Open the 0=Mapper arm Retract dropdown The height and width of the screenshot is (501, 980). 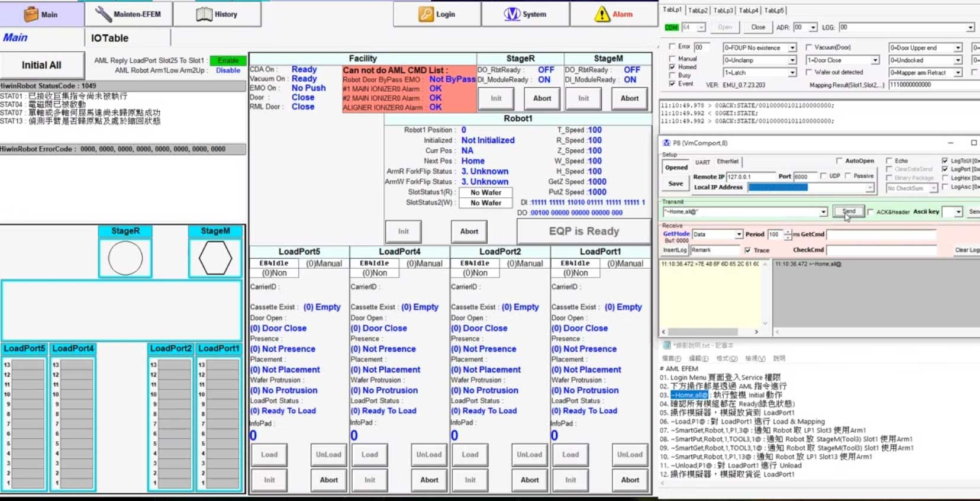tap(958, 73)
